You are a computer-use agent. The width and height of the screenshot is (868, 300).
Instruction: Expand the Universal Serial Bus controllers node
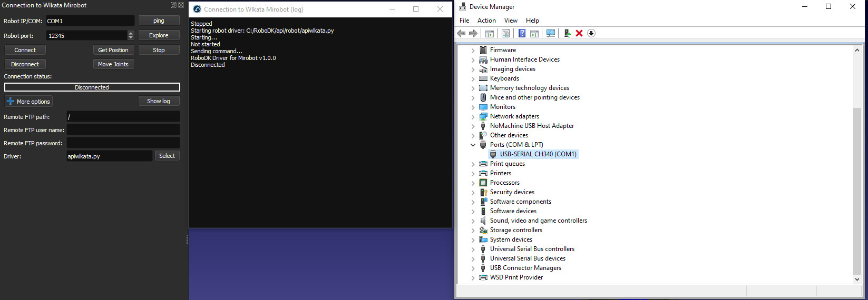click(x=473, y=249)
